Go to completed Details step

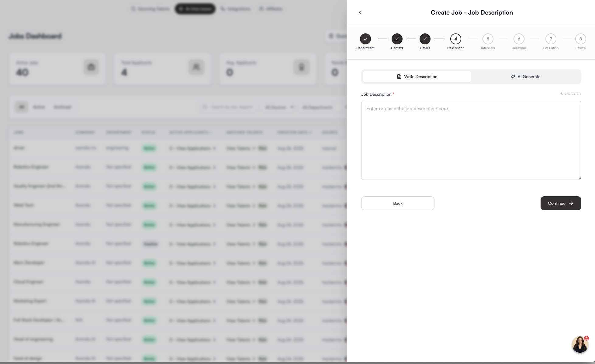pos(425,39)
